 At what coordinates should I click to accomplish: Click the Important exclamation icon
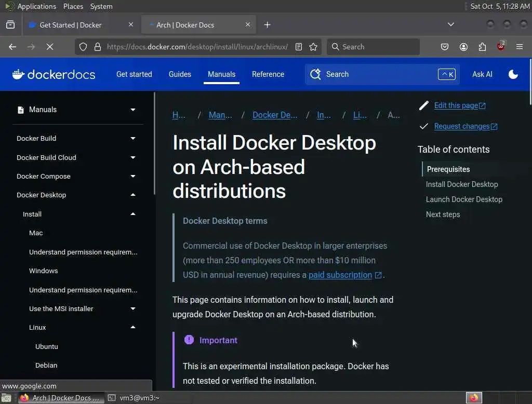click(x=189, y=340)
